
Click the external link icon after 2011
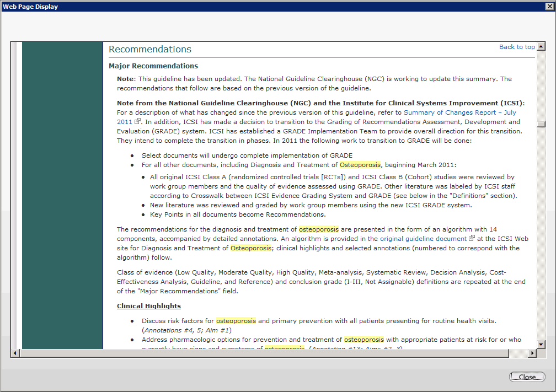pyautogui.click(x=137, y=121)
